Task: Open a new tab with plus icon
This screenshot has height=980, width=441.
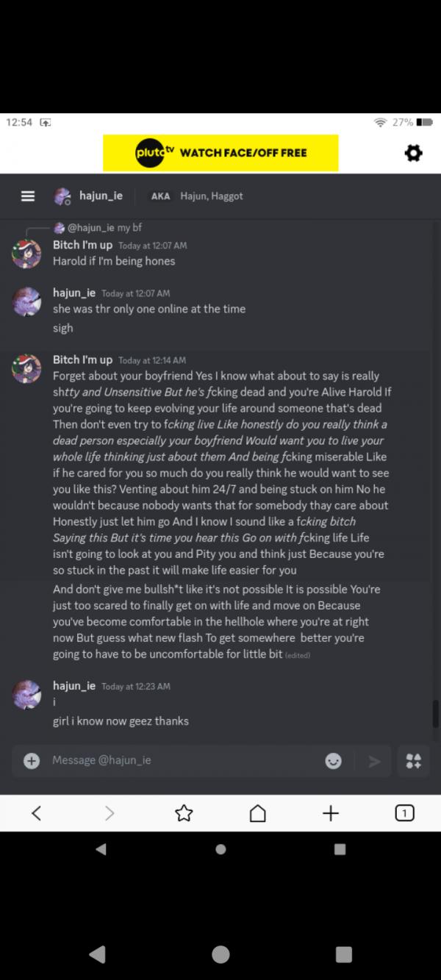Action: (331, 812)
